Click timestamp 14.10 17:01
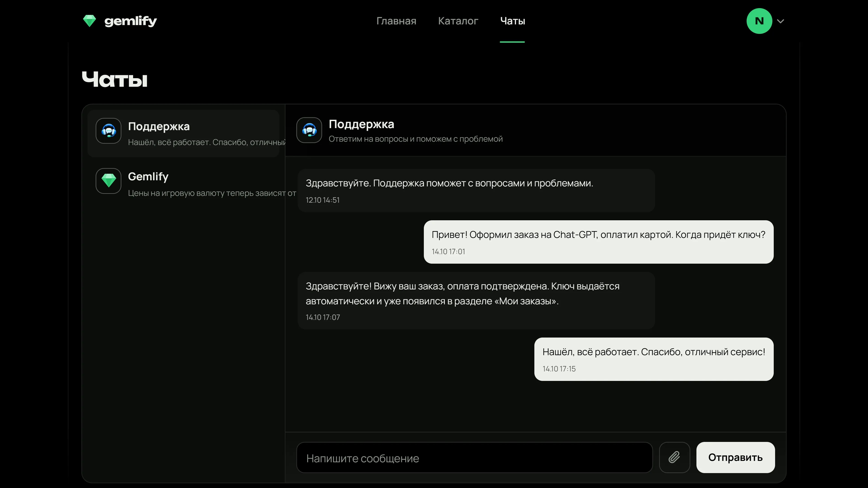The width and height of the screenshot is (868, 488). pyautogui.click(x=448, y=252)
